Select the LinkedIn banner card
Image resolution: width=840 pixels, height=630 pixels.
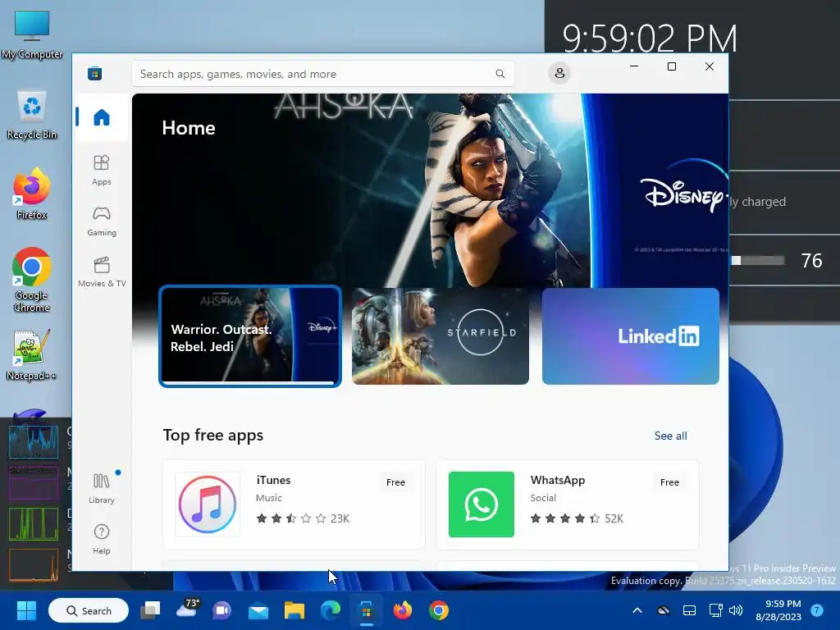pyautogui.click(x=631, y=336)
